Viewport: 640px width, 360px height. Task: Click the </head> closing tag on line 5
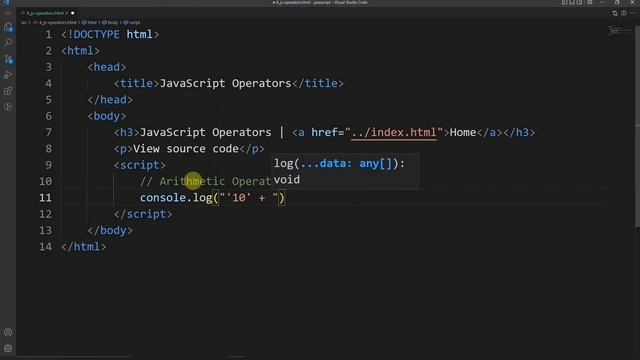(110, 100)
